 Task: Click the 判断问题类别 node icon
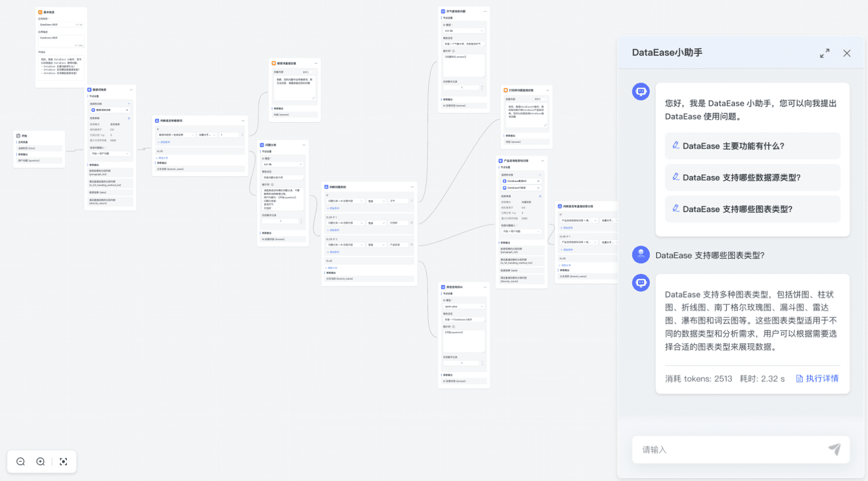[326, 187]
